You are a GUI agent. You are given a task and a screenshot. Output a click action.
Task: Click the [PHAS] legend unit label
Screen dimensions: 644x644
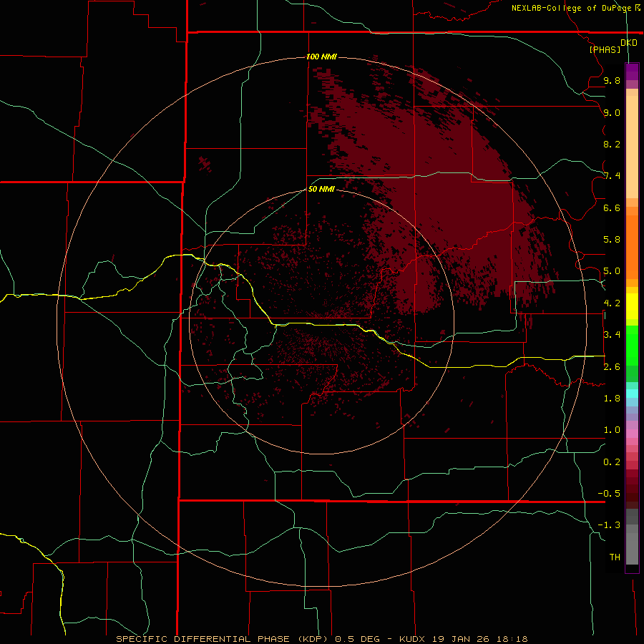(605, 49)
